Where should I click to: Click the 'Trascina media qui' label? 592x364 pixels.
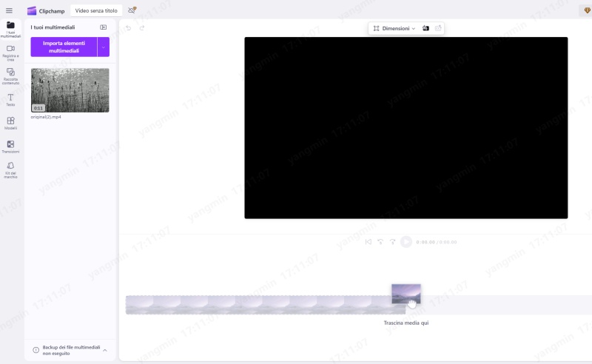tap(406, 323)
